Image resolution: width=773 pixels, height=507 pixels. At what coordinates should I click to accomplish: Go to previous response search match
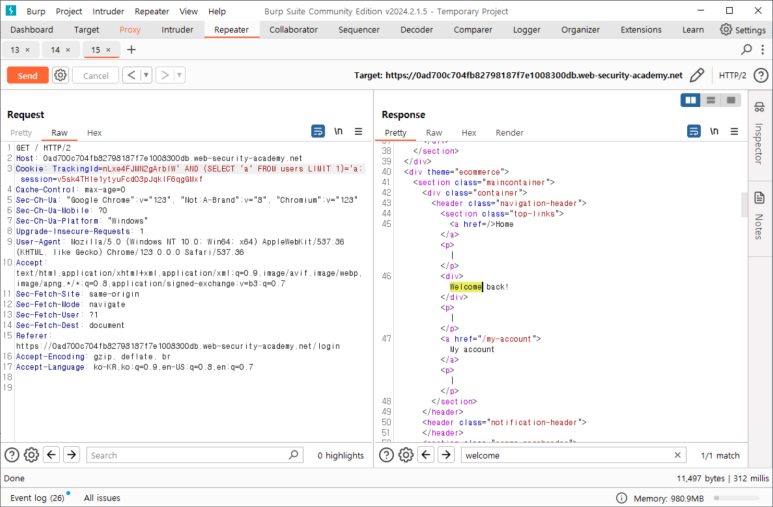tap(426, 455)
